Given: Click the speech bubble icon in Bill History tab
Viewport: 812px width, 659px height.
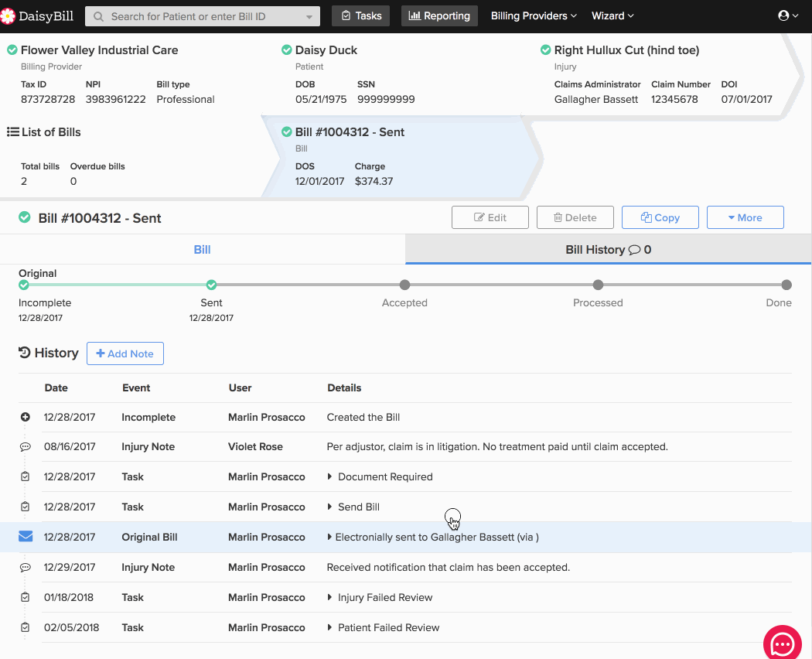Looking at the screenshot, I should [x=634, y=251].
